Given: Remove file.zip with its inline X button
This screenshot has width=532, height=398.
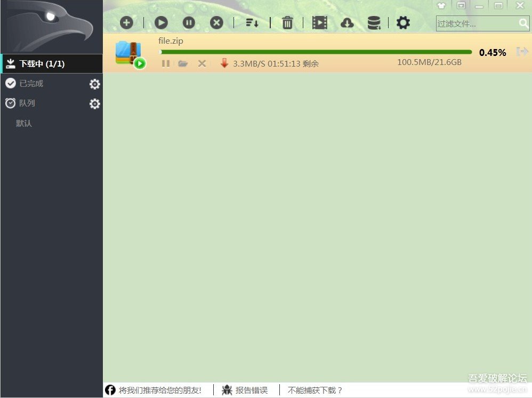Looking at the screenshot, I should point(202,63).
